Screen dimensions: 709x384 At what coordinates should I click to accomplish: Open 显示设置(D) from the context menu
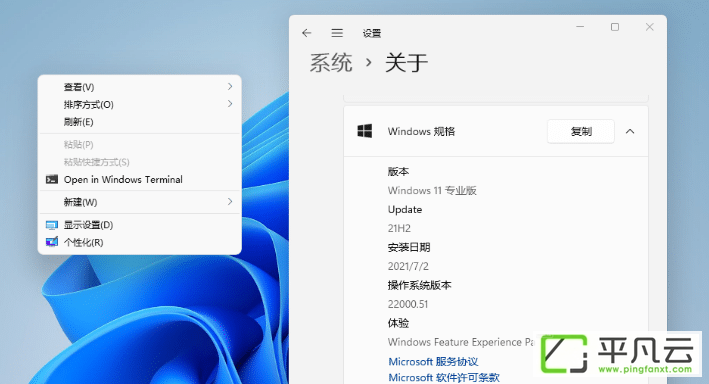pos(140,225)
